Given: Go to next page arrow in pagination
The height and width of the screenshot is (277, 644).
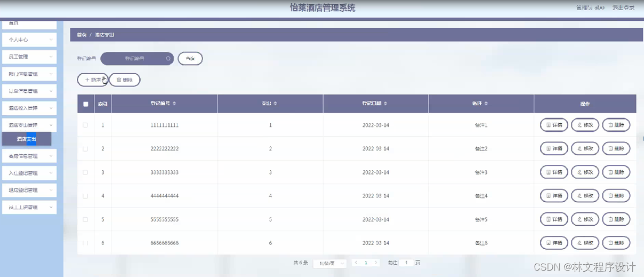Looking at the screenshot, I should 376,263.
